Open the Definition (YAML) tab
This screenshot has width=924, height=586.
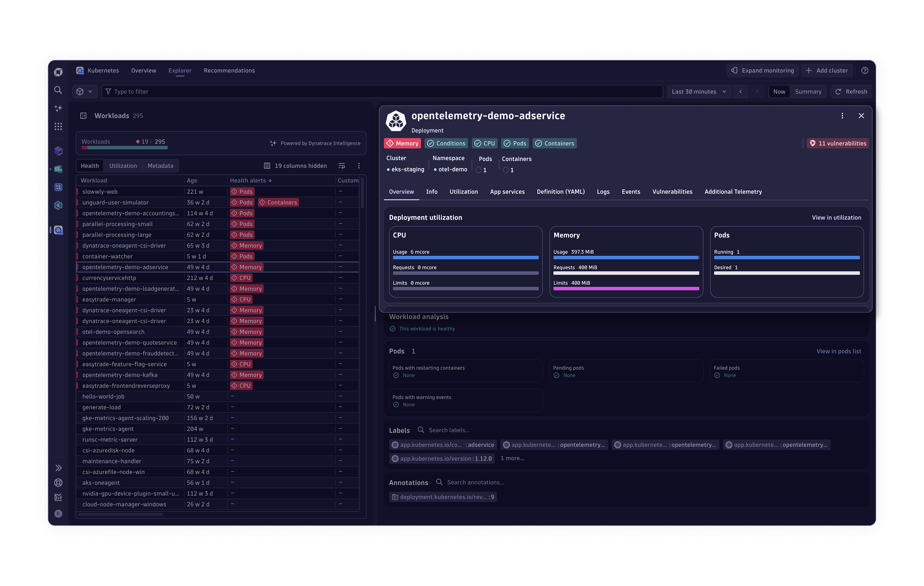[x=561, y=192]
